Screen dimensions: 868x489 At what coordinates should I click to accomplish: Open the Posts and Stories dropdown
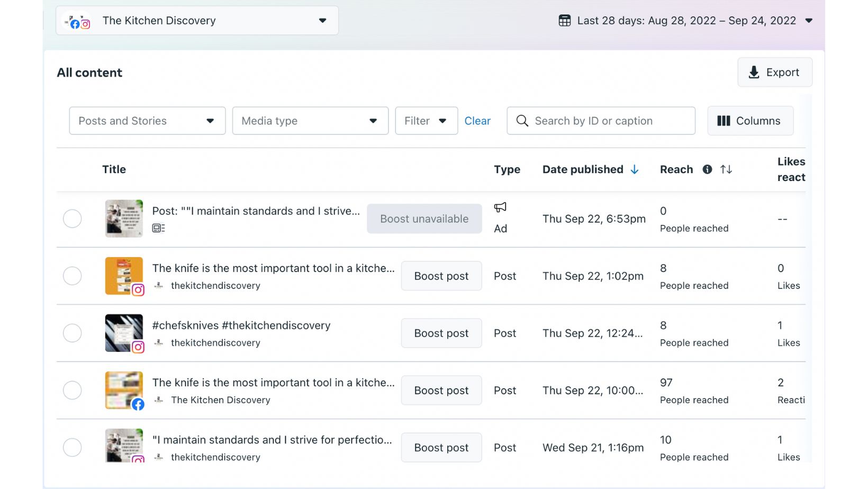coord(147,121)
